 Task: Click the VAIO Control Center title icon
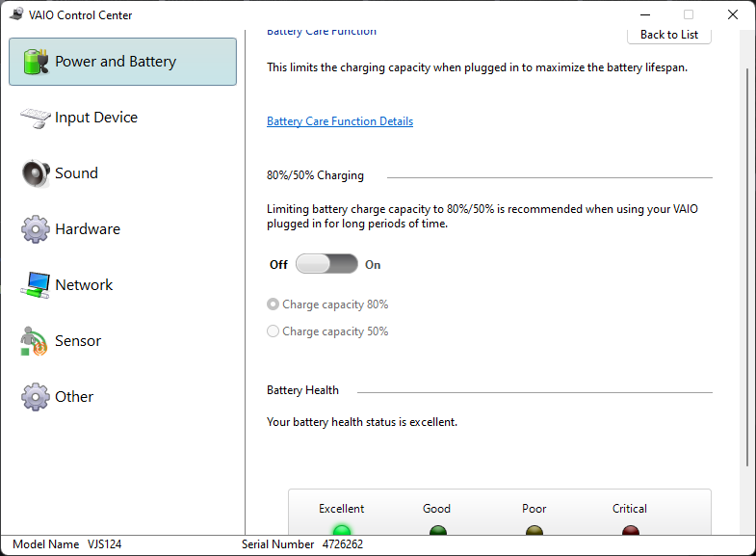(x=16, y=14)
